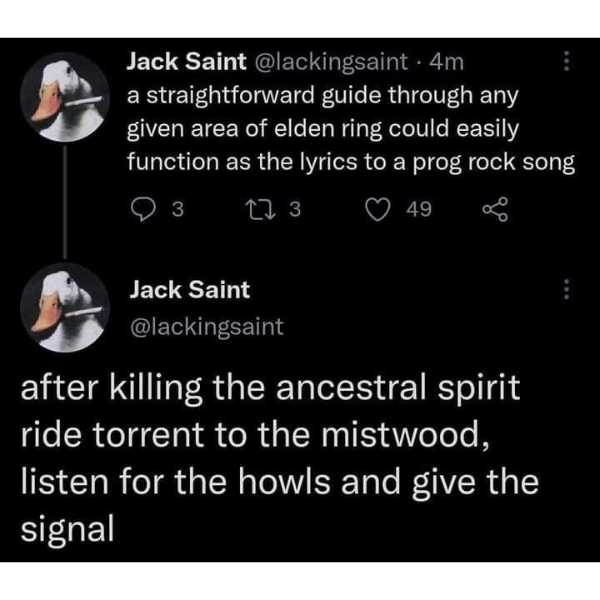The width and height of the screenshot is (600, 600).
Task: Open the 4m timestamp link
Action: [447, 62]
